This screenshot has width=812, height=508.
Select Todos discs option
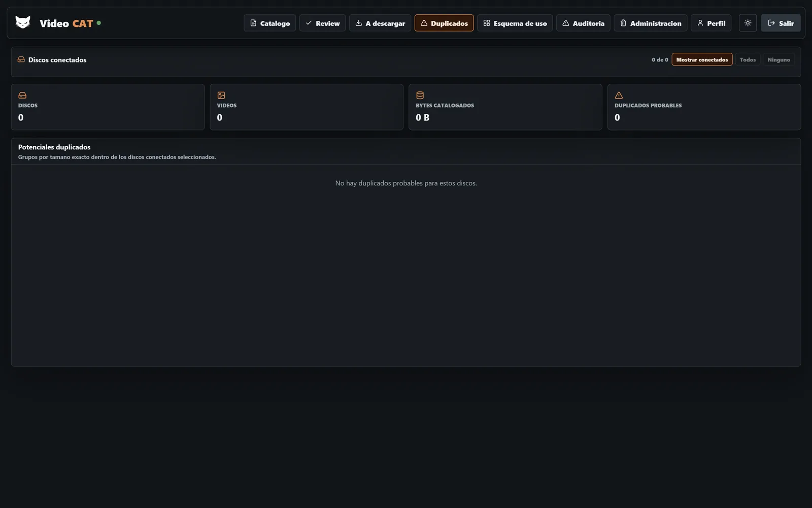pyautogui.click(x=748, y=59)
